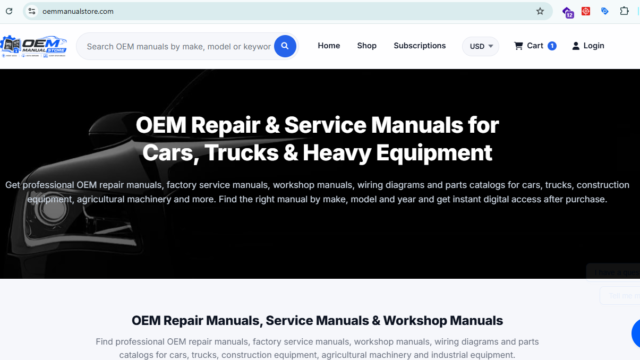Click the paragraph starting 'Find professional OEM repair manuals'
This screenshot has height=360, width=640.
[317, 348]
